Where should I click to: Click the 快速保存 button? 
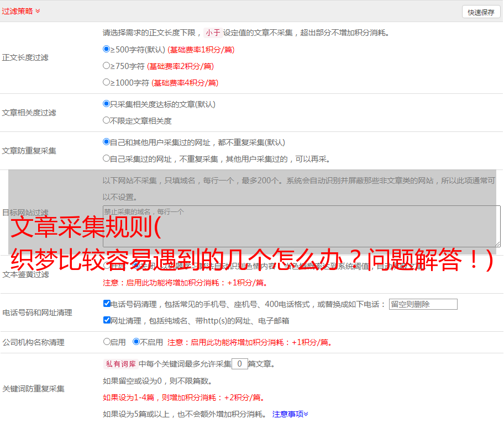coord(481,12)
